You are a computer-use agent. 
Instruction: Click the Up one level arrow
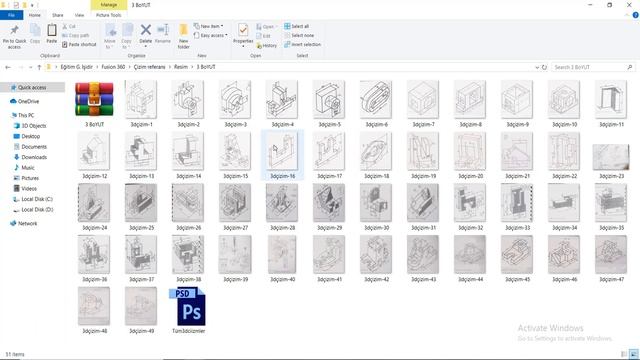click(39, 67)
